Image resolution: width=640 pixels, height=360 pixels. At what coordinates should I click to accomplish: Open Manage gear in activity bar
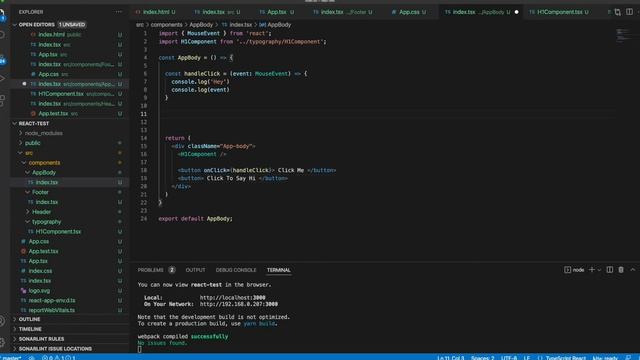(2, 342)
